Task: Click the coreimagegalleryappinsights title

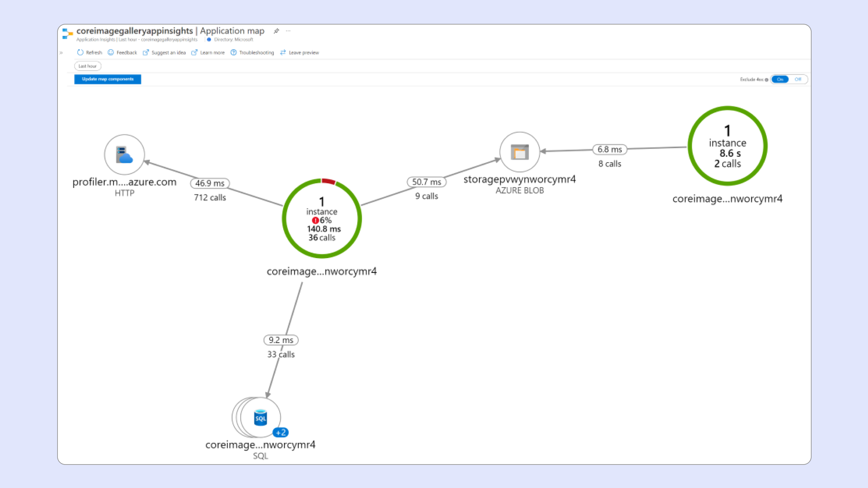Action: coord(135,31)
